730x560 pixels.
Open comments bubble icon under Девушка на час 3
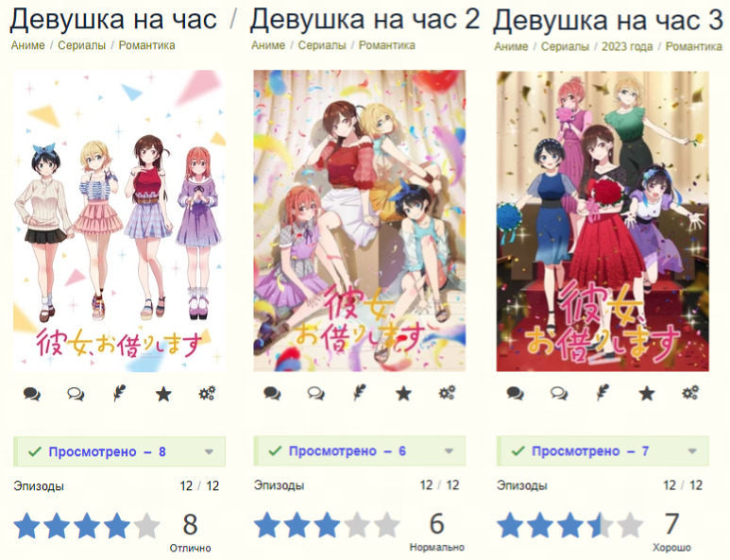(515, 394)
